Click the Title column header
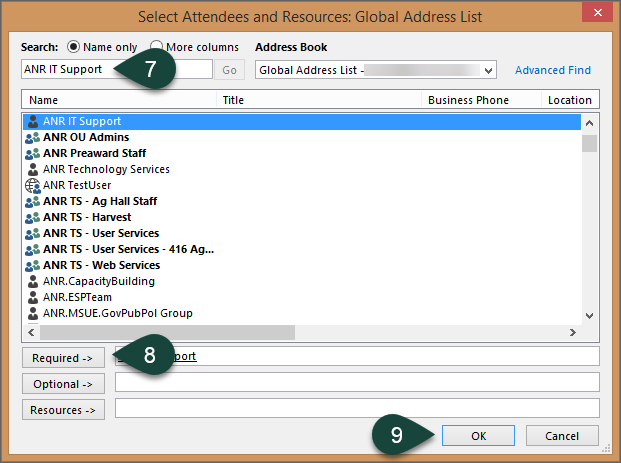The height and width of the screenshot is (463, 621). [x=320, y=100]
